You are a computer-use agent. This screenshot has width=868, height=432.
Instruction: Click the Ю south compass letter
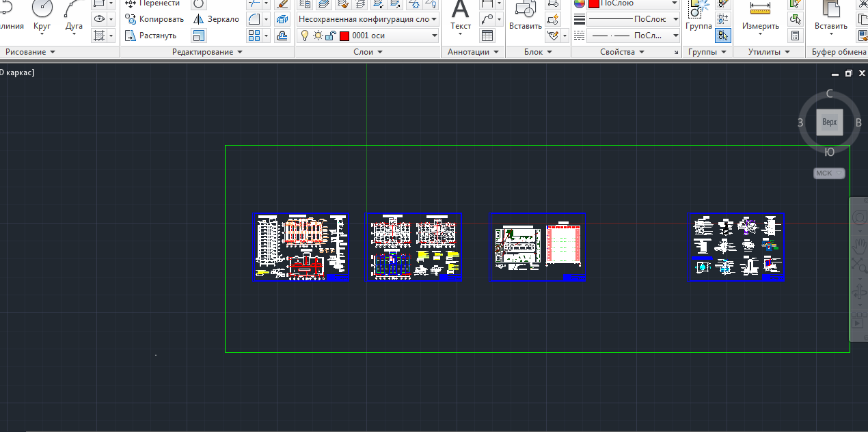click(x=829, y=152)
